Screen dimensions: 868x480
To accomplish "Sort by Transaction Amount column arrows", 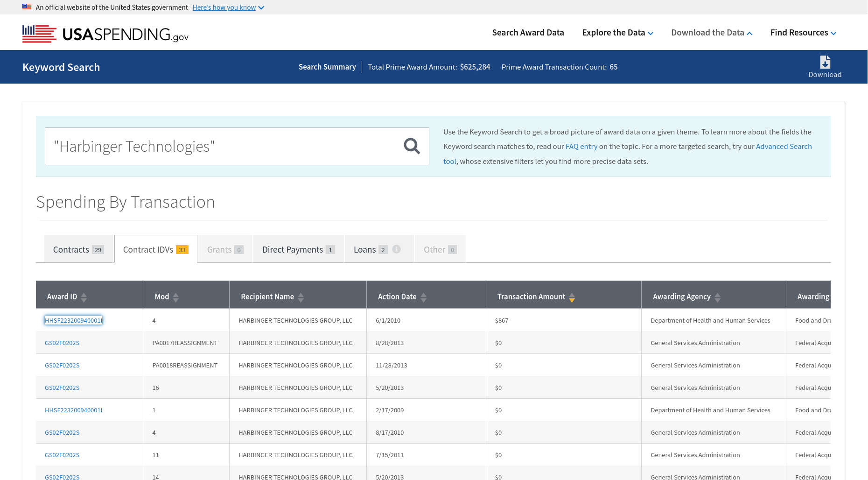I will pyautogui.click(x=572, y=297).
